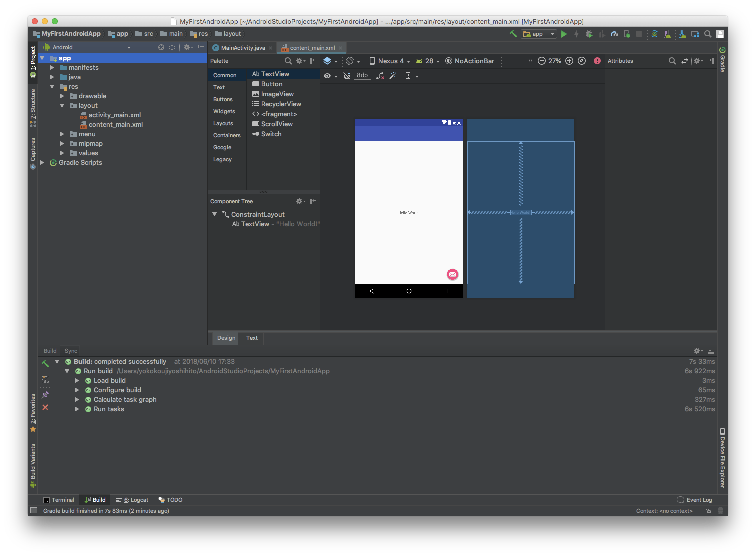Open the Event Log panel
Image resolution: width=756 pixels, height=556 pixels.
(694, 500)
